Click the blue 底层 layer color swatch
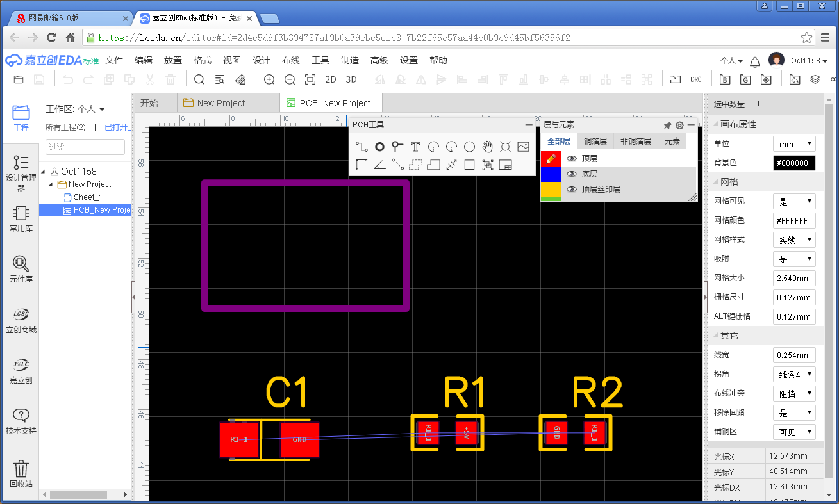 [551, 174]
